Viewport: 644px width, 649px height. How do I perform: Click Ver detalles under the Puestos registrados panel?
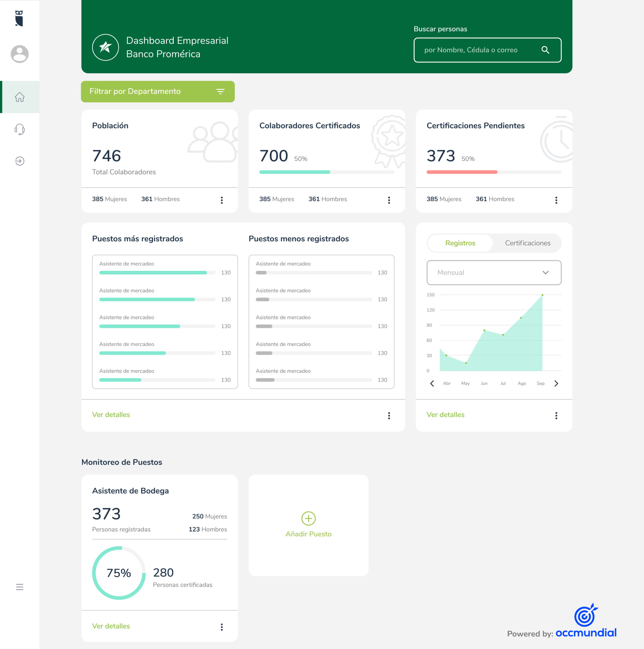(111, 415)
